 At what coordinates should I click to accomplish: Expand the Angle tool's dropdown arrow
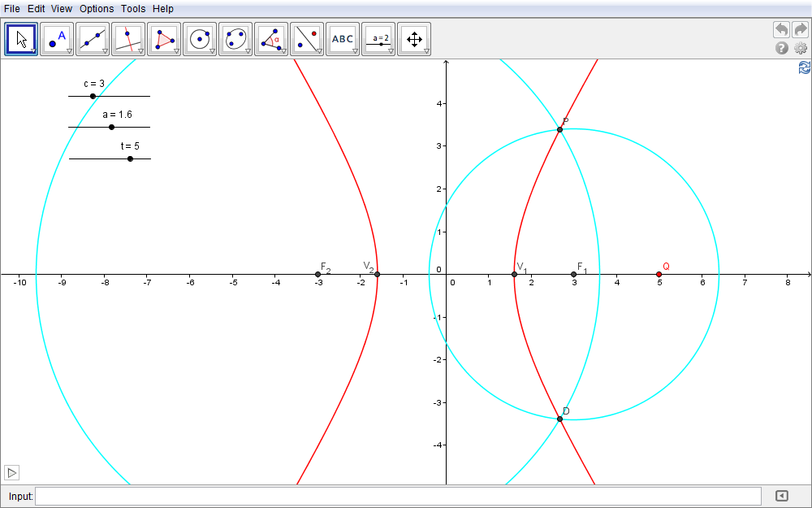pos(283,51)
